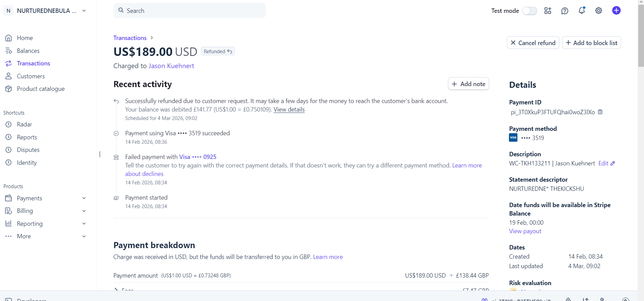Go to Customers in the sidebar
The image size is (644, 301).
point(30,76)
